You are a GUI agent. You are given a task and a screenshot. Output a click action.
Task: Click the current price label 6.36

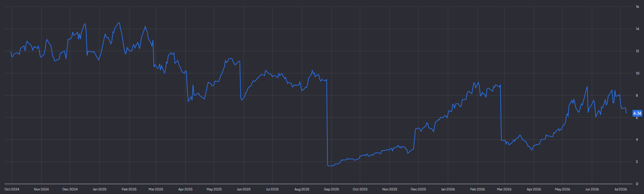pyautogui.click(x=638, y=113)
